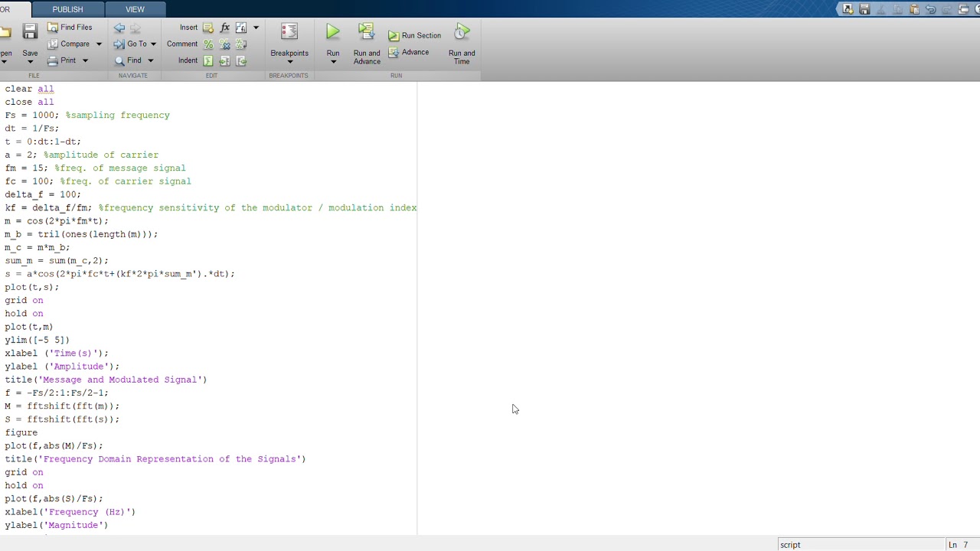
Task: Click the 'clear all' code line
Action: point(29,89)
